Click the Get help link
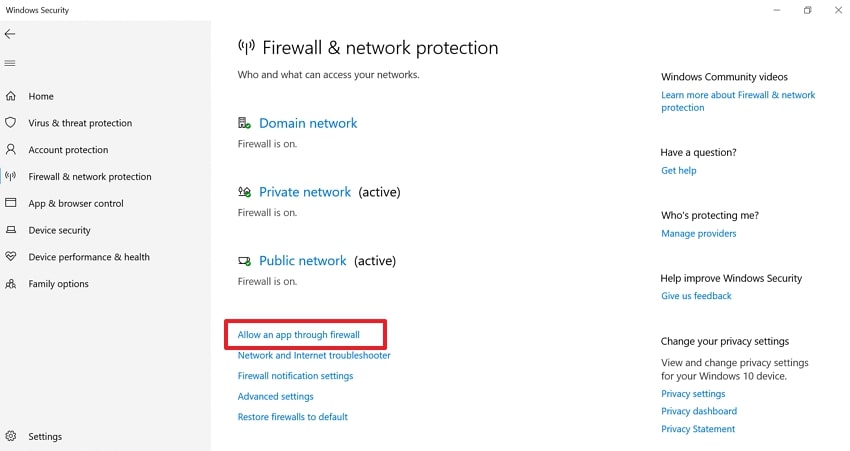 tap(678, 170)
